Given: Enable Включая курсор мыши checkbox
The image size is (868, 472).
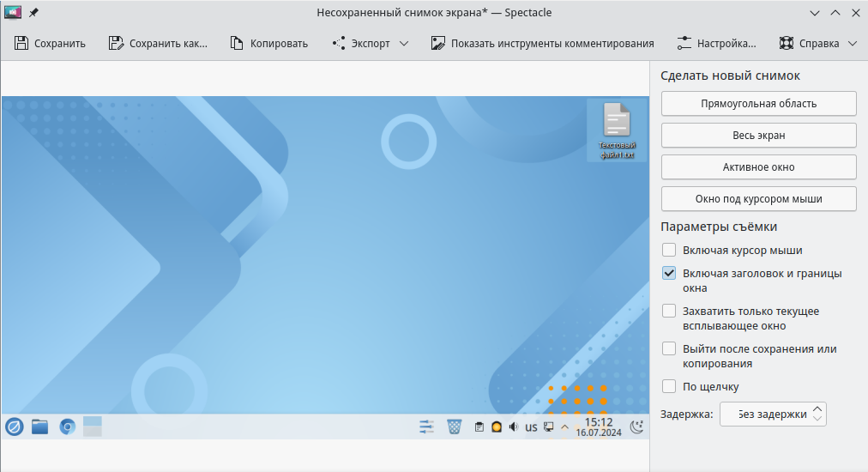Looking at the screenshot, I should 669,251.
